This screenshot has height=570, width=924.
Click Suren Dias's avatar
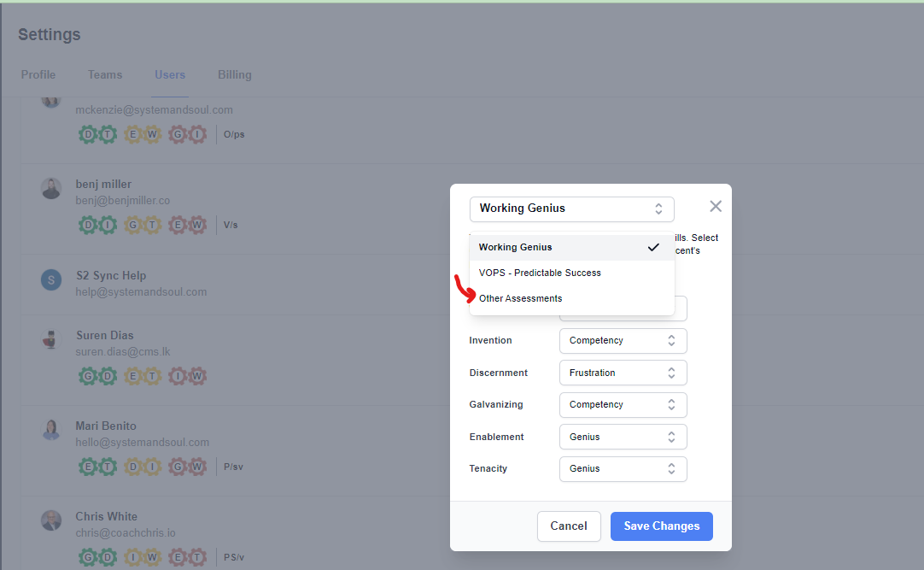(x=51, y=340)
